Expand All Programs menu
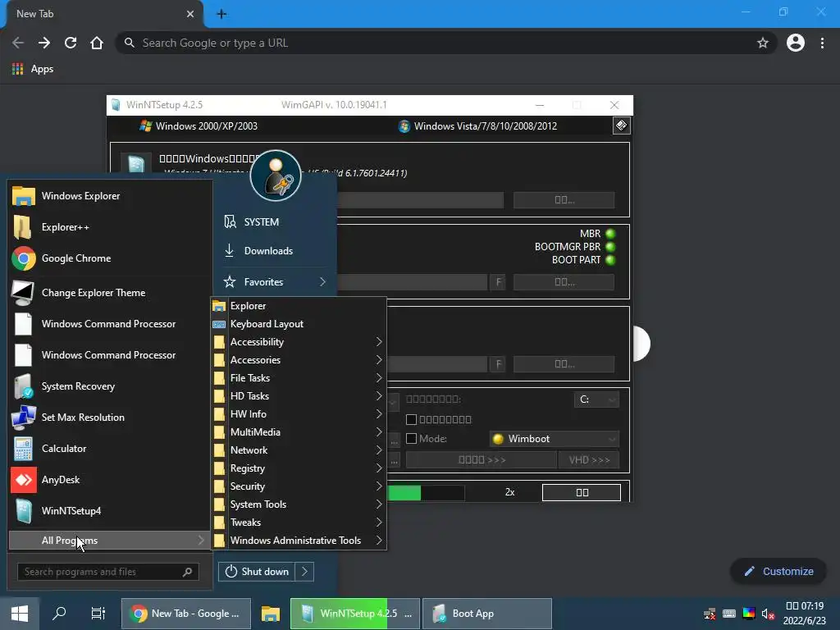The height and width of the screenshot is (630, 840). point(110,541)
